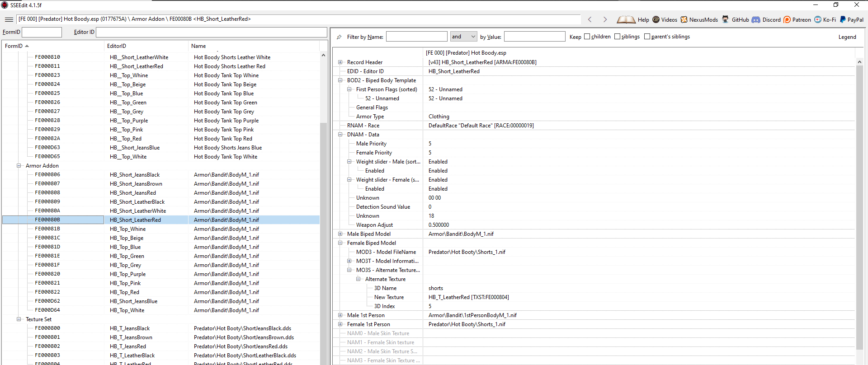Select the HB_Top_Whine armor addon row
The image size is (868, 365).
(160, 229)
